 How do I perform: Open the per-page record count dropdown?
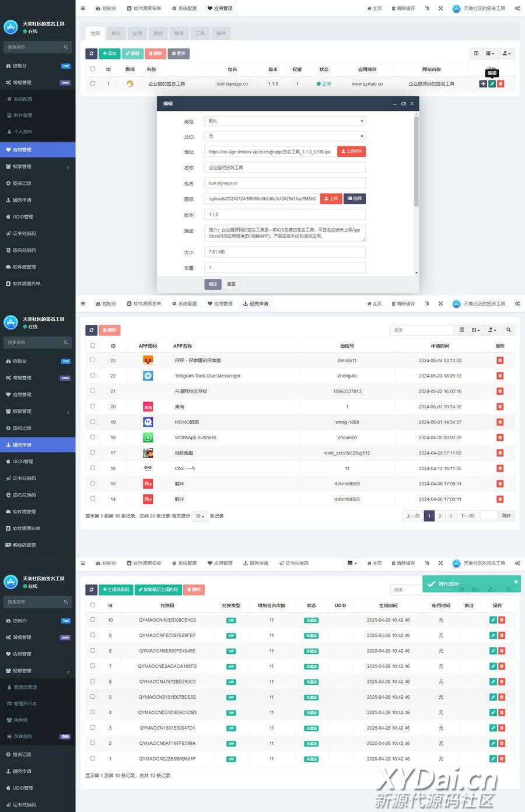pos(199,516)
